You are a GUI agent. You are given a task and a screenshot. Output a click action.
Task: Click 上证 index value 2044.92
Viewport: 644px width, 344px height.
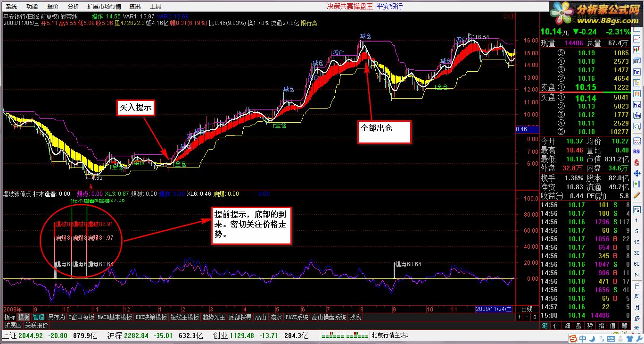pos(32,336)
